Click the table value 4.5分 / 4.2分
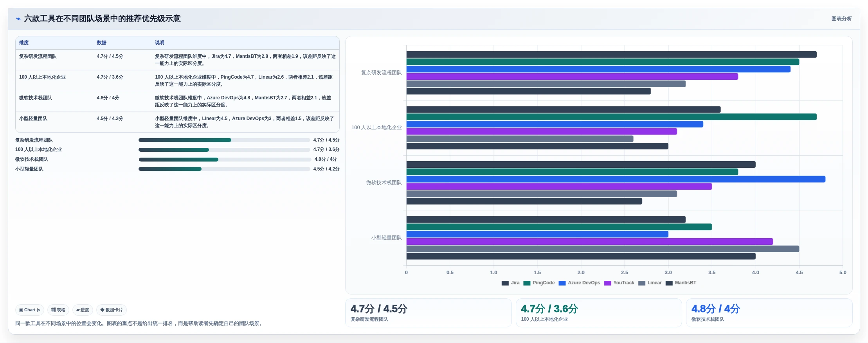This screenshot has height=343, width=868. click(x=110, y=119)
